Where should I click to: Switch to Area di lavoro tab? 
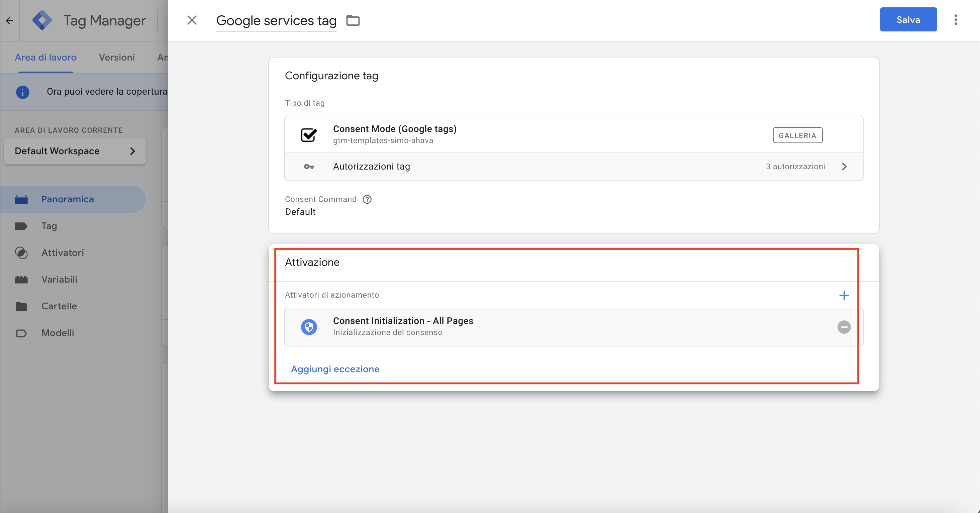point(45,57)
